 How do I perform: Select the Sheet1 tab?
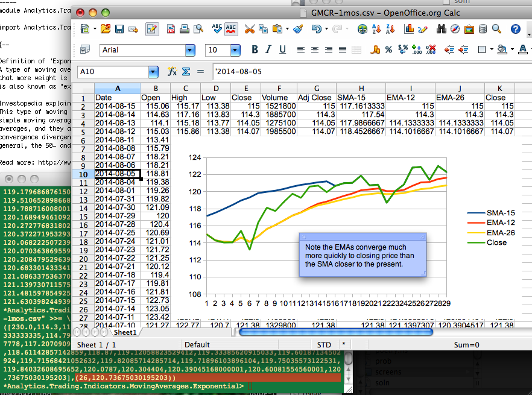click(x=125, y=332)
